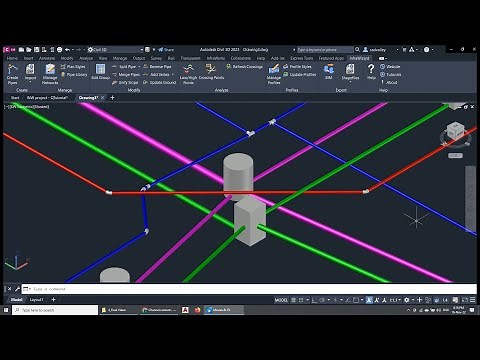Click Update Profiles
Viewport: 480px width, 360px height.
(x=299, y=75)
